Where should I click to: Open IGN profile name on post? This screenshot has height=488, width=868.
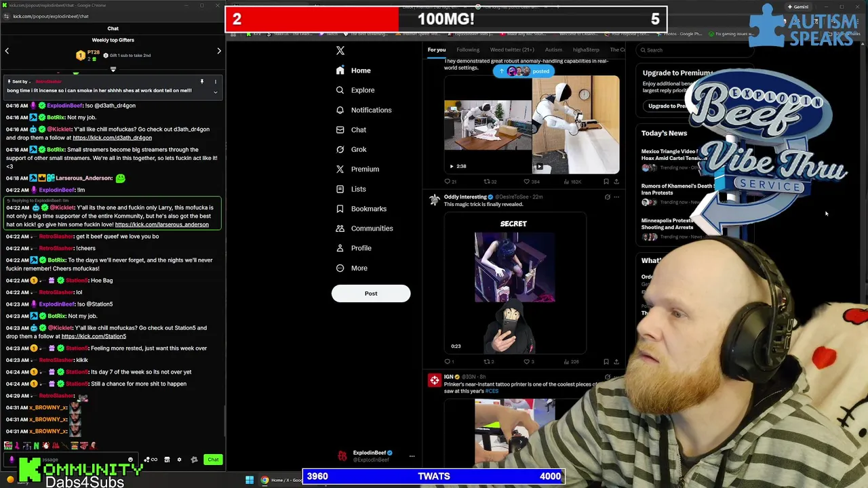[449, 376]
